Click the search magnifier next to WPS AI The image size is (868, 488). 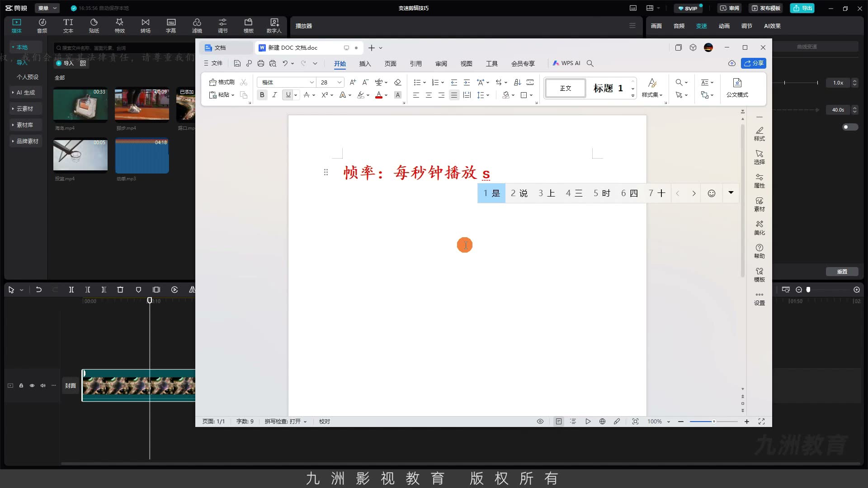(x=590, y=63)
